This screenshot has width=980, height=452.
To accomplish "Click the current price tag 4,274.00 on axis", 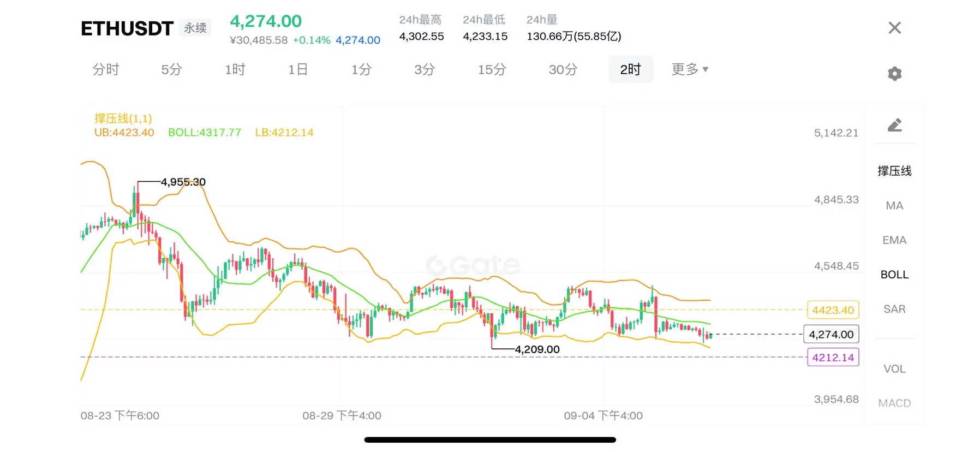I will click(831, 334).
